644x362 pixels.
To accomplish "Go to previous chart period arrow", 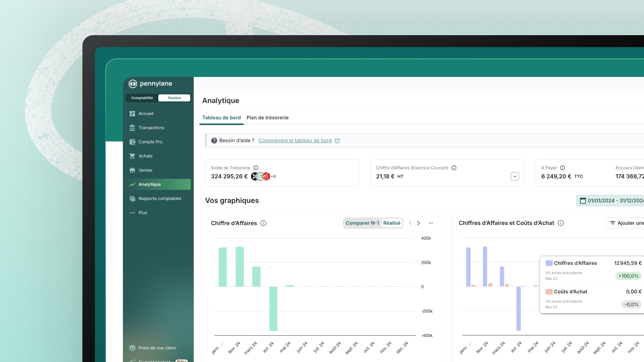I will click(410, 223).
